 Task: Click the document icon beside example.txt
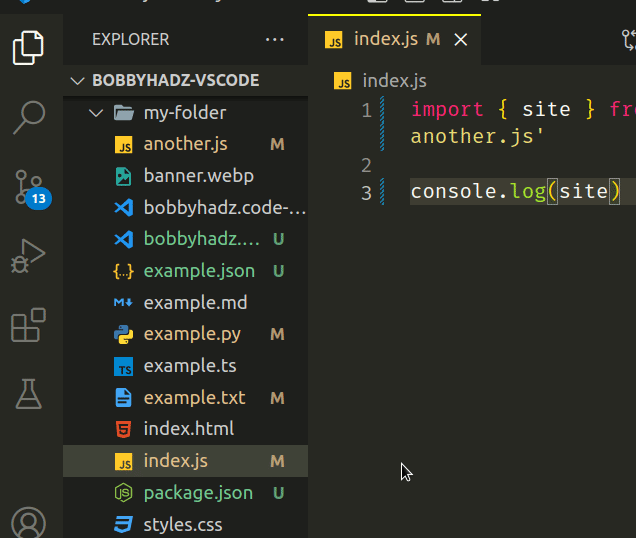pos(123,398)
